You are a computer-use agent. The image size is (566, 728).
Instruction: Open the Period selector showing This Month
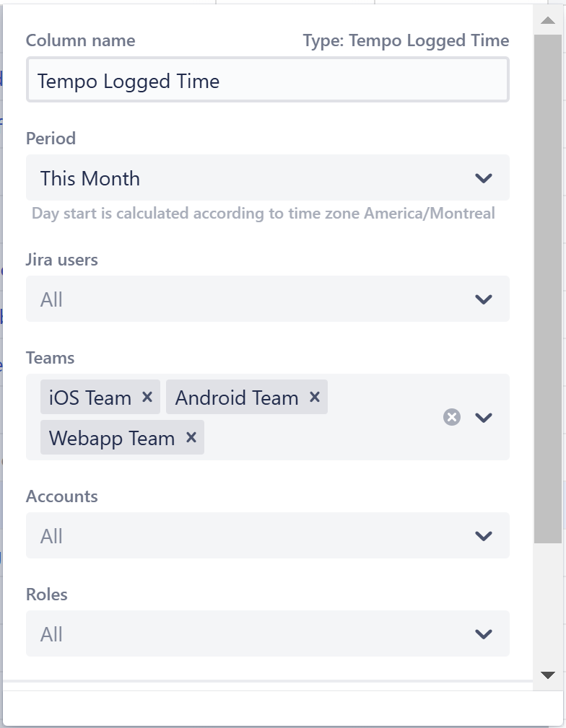[267, 177]
